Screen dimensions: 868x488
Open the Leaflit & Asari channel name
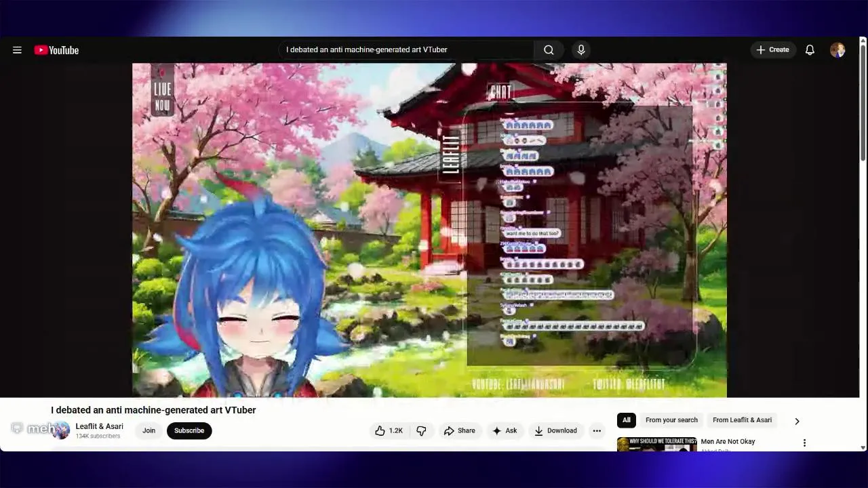[99, 426]
